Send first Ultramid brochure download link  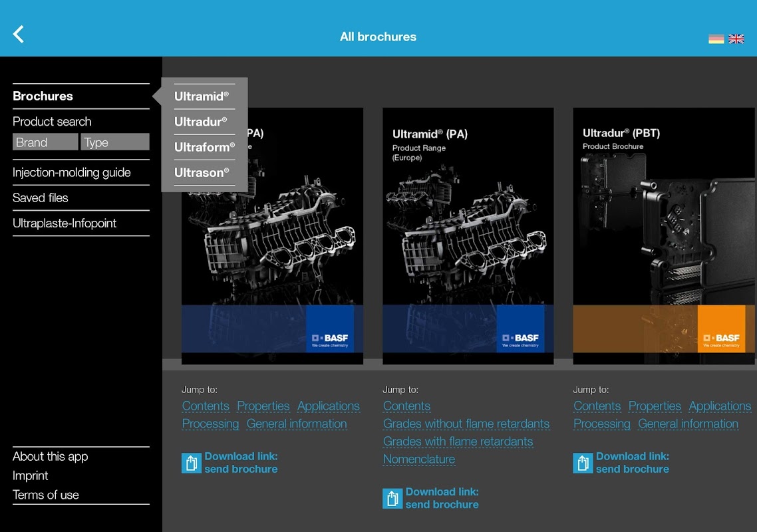[241, 462]
